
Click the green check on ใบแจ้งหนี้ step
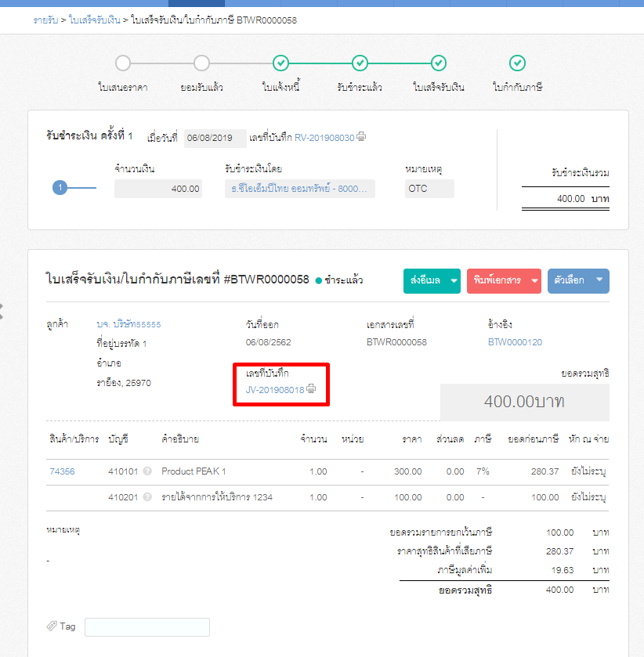pos(281,63)
